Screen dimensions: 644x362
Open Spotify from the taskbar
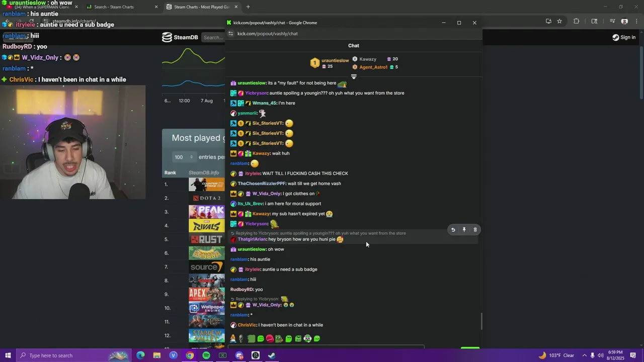206,355
